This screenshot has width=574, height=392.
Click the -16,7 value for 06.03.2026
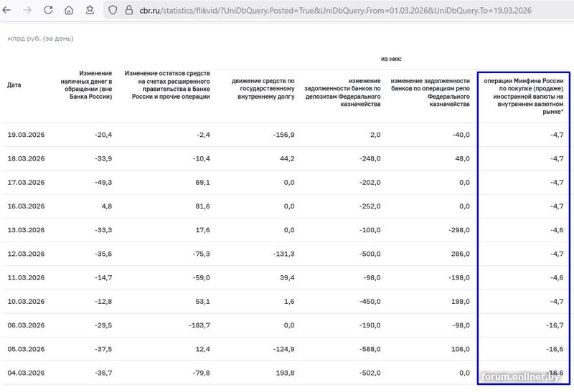[555, 325]
